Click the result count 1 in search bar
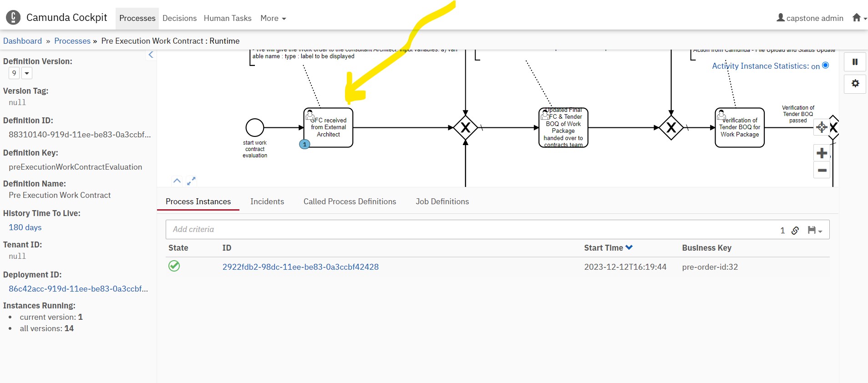The image size is (868, 383). tap(782, 230)
